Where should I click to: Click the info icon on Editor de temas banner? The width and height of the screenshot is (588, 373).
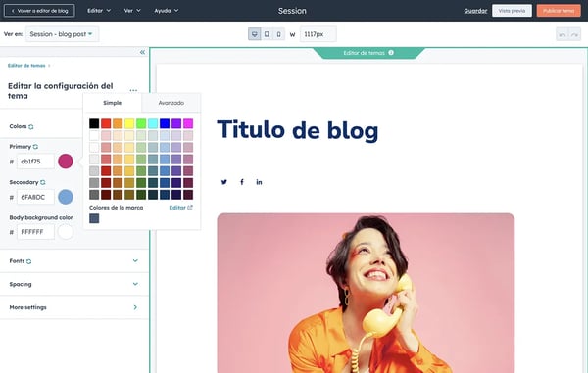[391, 53]
